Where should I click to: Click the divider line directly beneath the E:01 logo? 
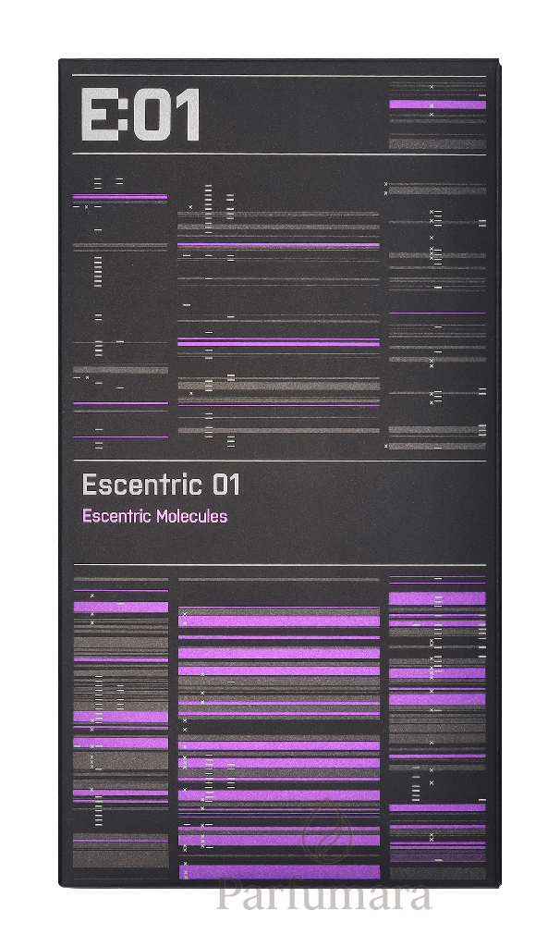coord(279,154)
